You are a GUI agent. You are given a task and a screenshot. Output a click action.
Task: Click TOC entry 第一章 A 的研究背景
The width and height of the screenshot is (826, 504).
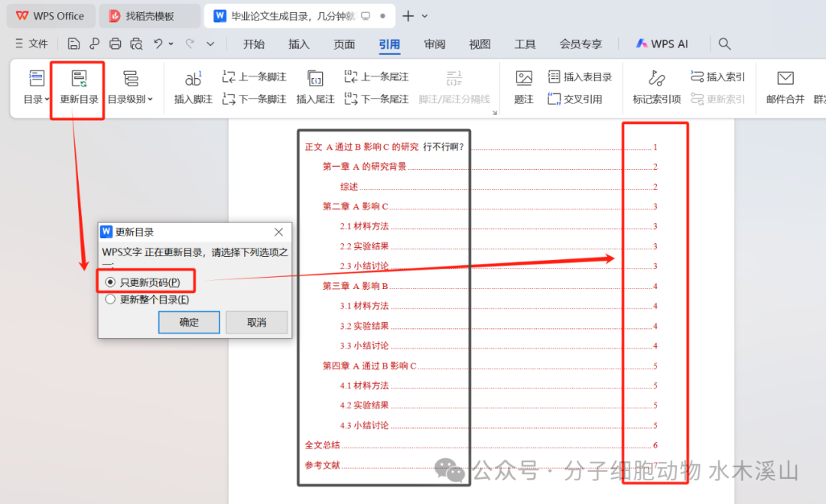click(x=365, y=167)
